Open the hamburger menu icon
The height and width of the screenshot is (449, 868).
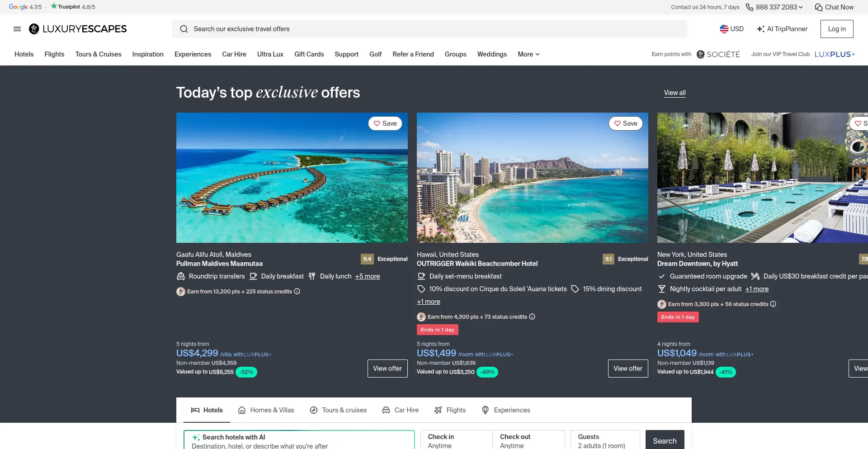click(x=17, y=29)
